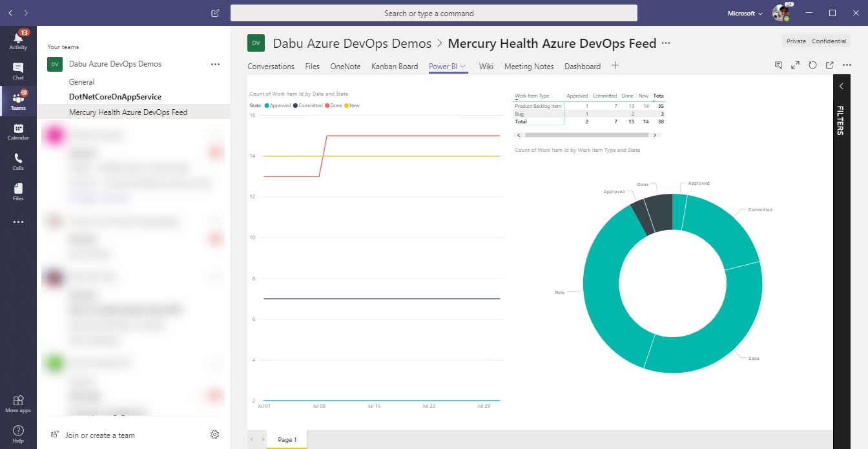The width and height of the screenshot is (868, 449).
Task: Click the search or command box
Action: pyautogui.click(x=433, y=13)
